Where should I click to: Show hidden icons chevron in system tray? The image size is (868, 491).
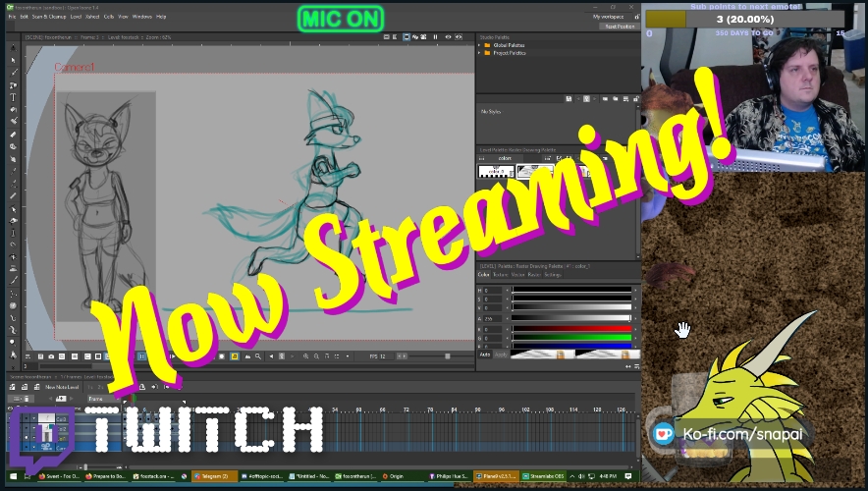572,476
